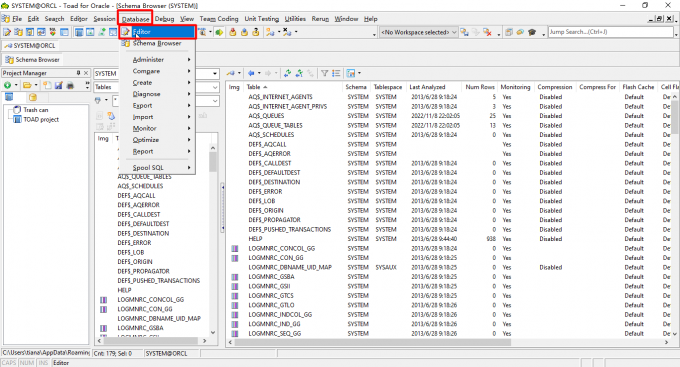Click the refresh green arrows icon
This screenshot has height=367, width=680.
coord(287,73)
